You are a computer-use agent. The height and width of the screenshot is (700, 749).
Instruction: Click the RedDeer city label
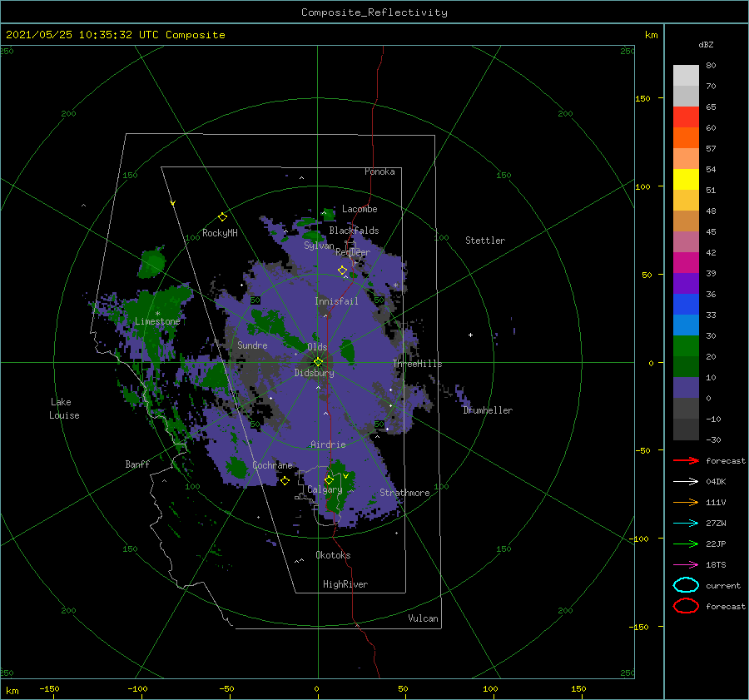point(353,252)
